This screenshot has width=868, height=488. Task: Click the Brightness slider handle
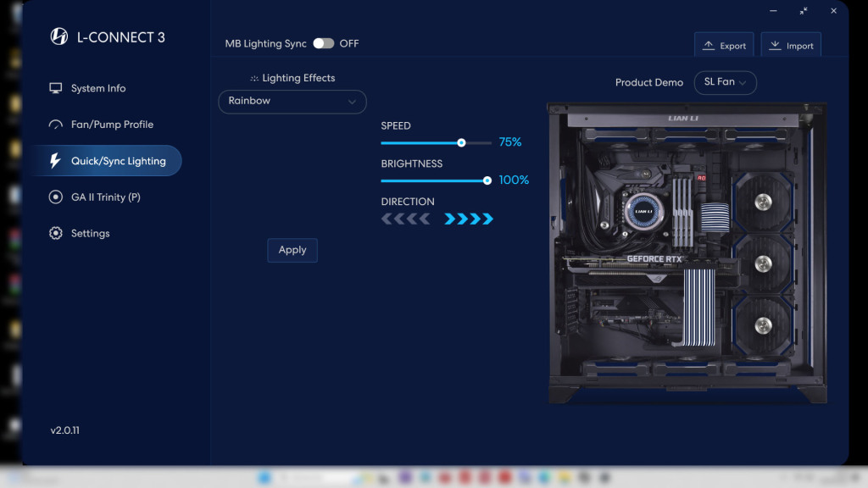pos(487,180)
